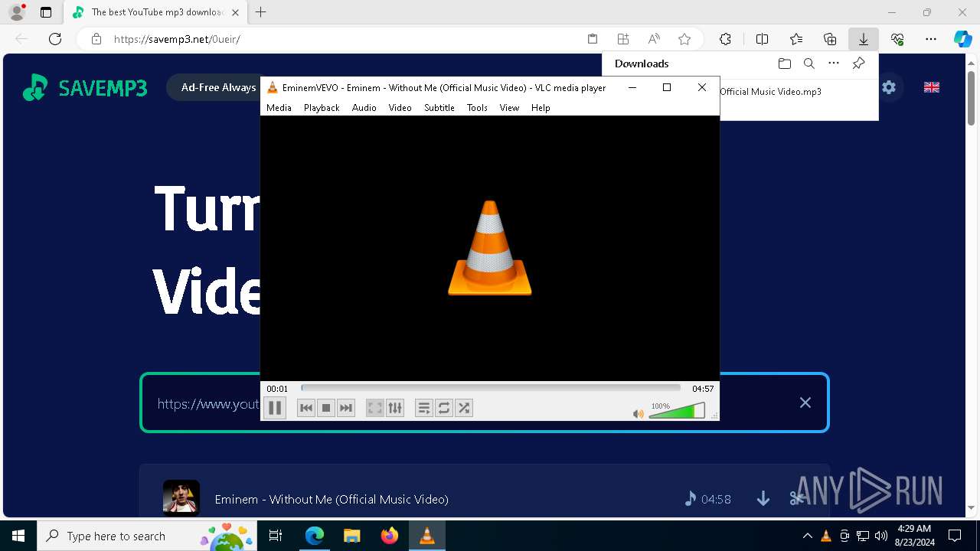Seek in the VLC progress bar
This screenshot has width=980, height=551.
click(x=491, y=388)
